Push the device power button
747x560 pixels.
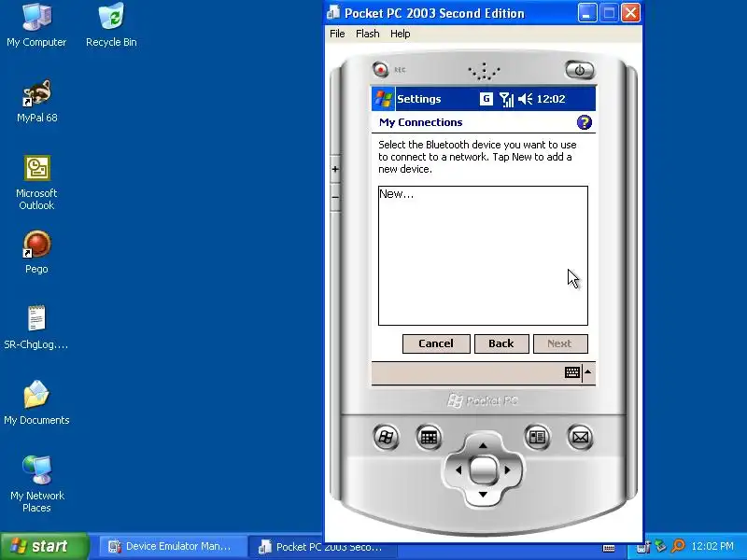point(579,71)
